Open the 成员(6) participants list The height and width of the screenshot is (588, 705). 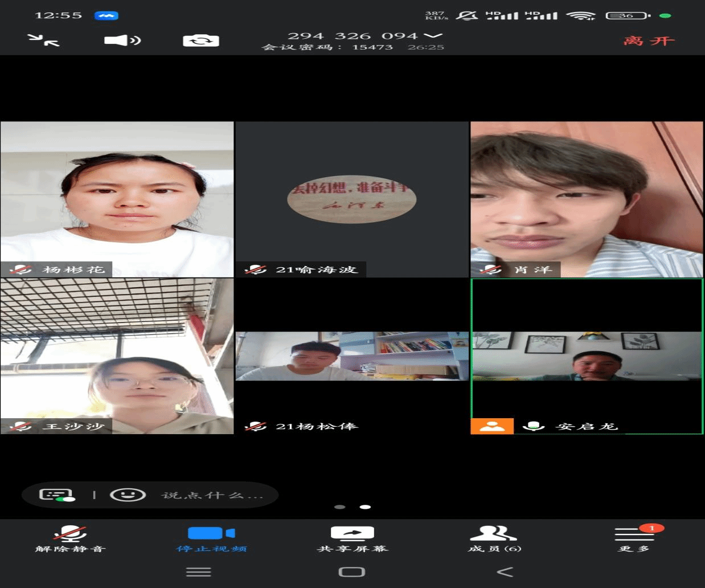click(x=494, y=539)
